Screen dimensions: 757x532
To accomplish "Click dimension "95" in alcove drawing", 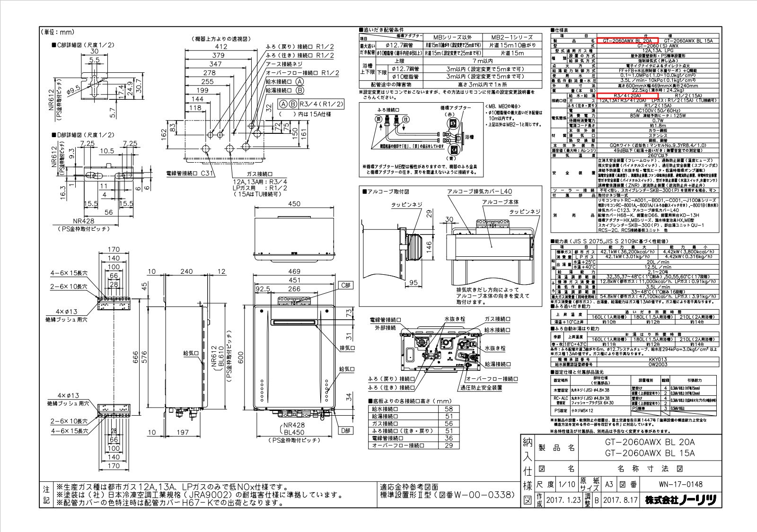I will (414, 283).
